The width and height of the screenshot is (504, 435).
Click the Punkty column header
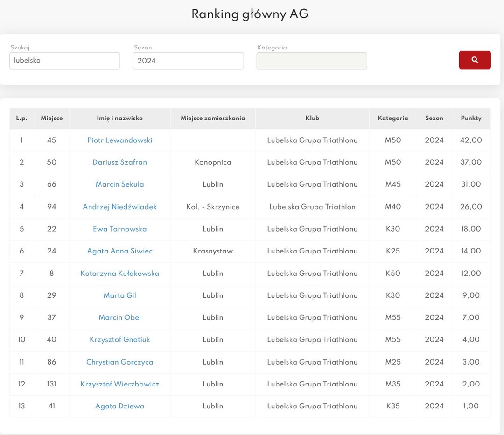pyautogui.click(x=471, y=119)
